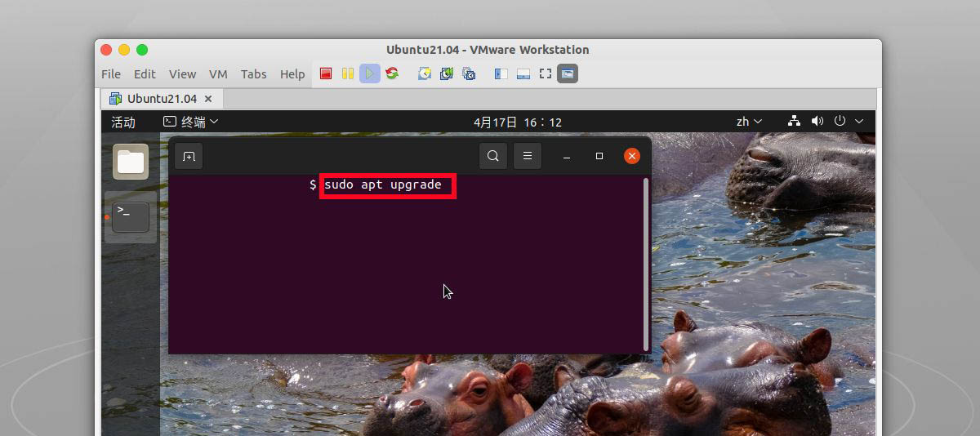Click the green play VM button
The height and width of the screenshot is (436, 980).
pyautogui.click(x=370, y=73)
